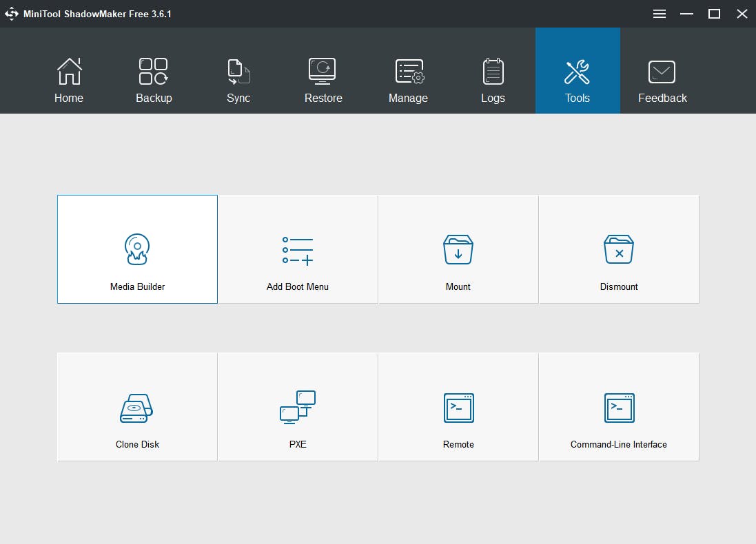The image size is (756, 544).
Task: View the Logs tab
Action: coord(493,71)
